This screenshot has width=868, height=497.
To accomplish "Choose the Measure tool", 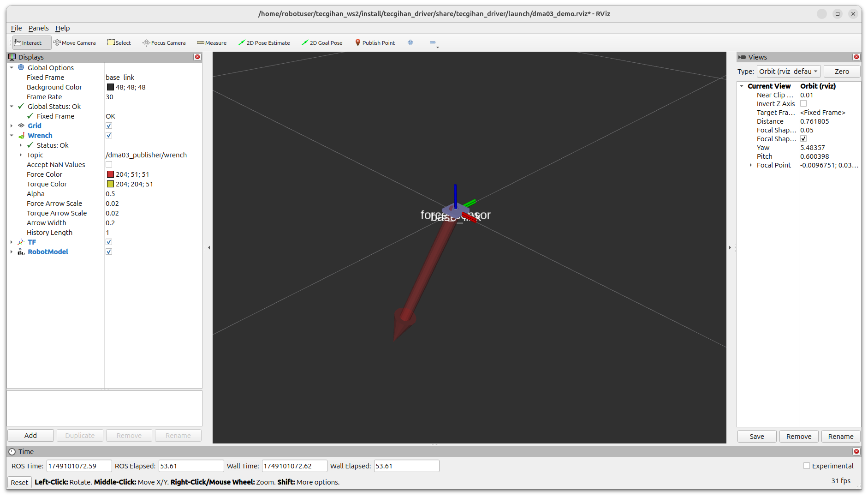I will (211, 42).
